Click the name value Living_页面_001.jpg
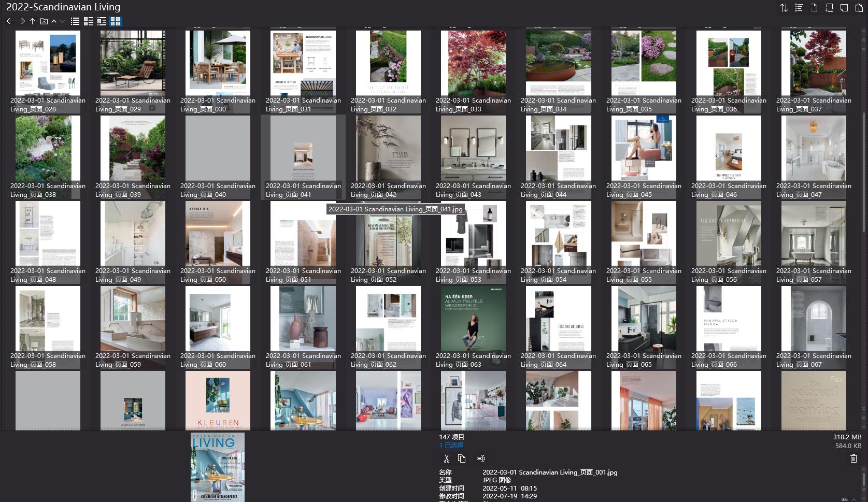The image size is (868, 502). 550,472
